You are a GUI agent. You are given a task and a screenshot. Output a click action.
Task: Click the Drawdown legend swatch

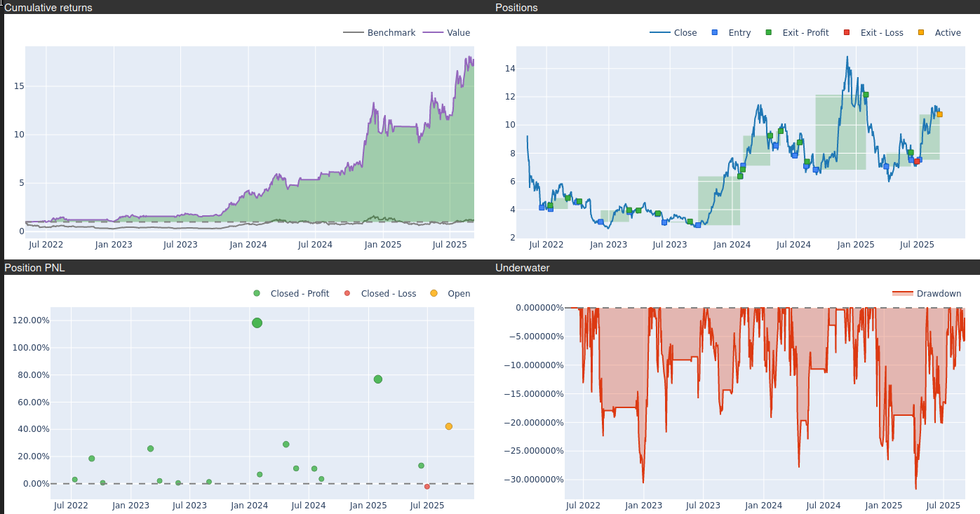[902, 293]
